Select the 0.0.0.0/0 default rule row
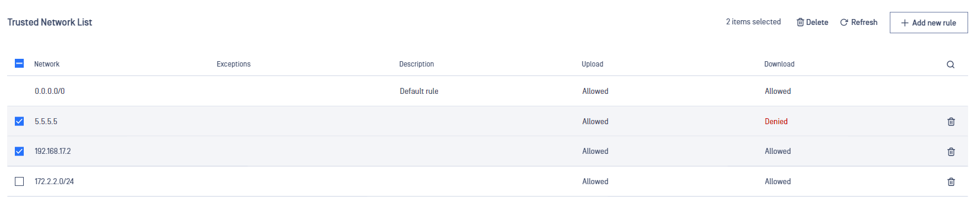Viewport: 980px width, 221px height. tap(487, 91)
